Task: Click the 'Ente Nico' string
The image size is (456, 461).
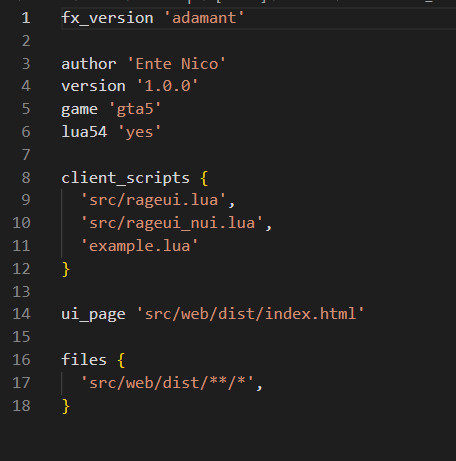Action: tap(177, 64)
